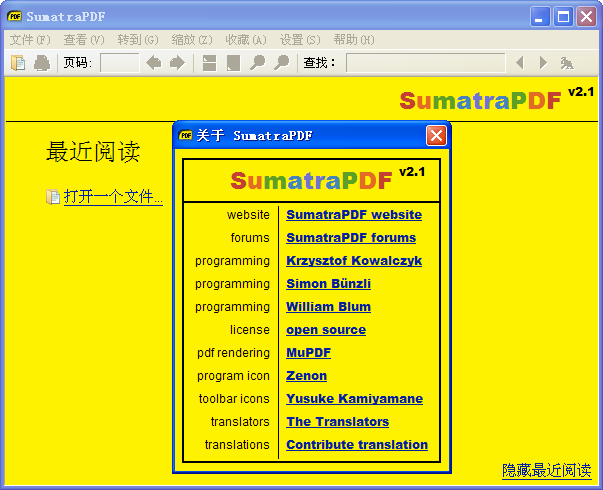Click the 'toolbar icons' label
The image size is (603, 490).
click(234, 399)
